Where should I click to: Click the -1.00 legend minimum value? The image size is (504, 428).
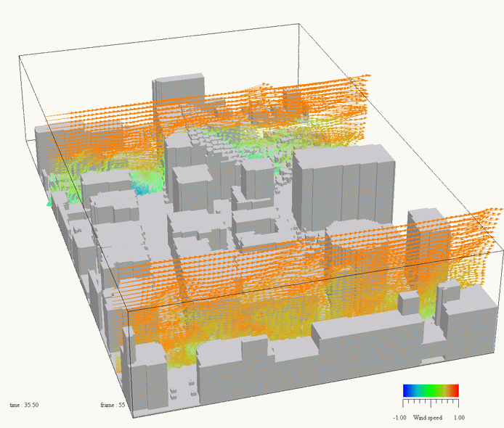coord(399,417)
